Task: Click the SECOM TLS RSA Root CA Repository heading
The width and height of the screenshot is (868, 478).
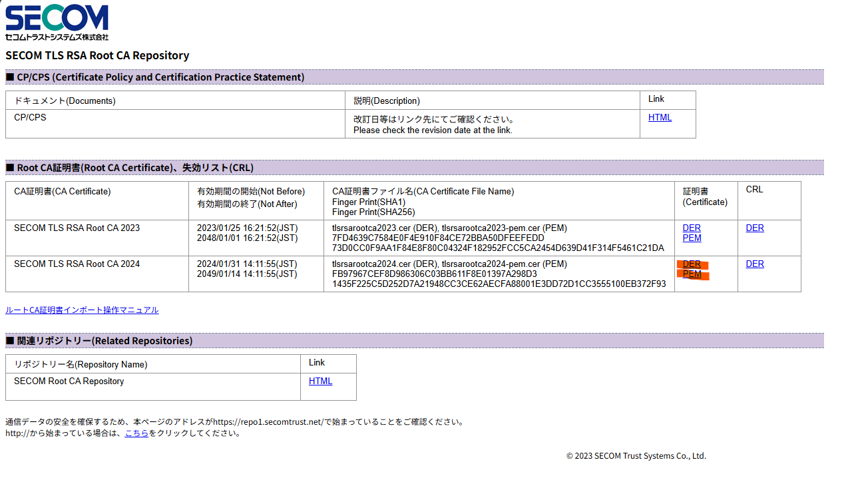Action: pos(97,56)
